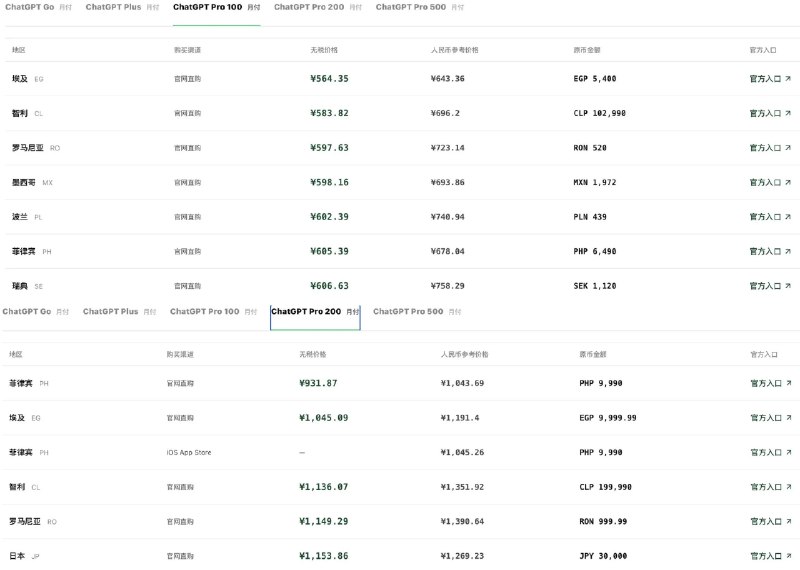Click the ¥597.63 tax-free price
The image size is (800, 570).
(x=329, y=148)
